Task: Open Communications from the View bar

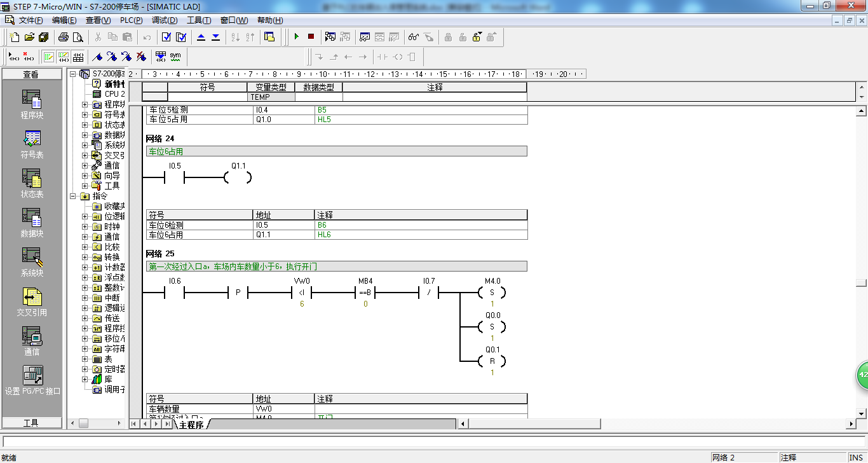Action: point(32,342)
